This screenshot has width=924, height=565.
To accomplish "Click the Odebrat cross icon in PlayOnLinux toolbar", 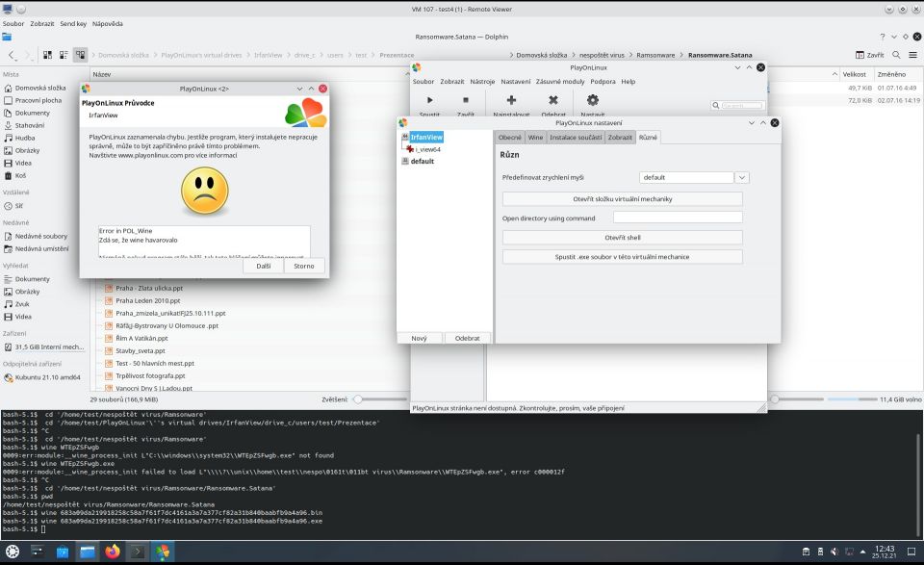I will click(552, 100).
